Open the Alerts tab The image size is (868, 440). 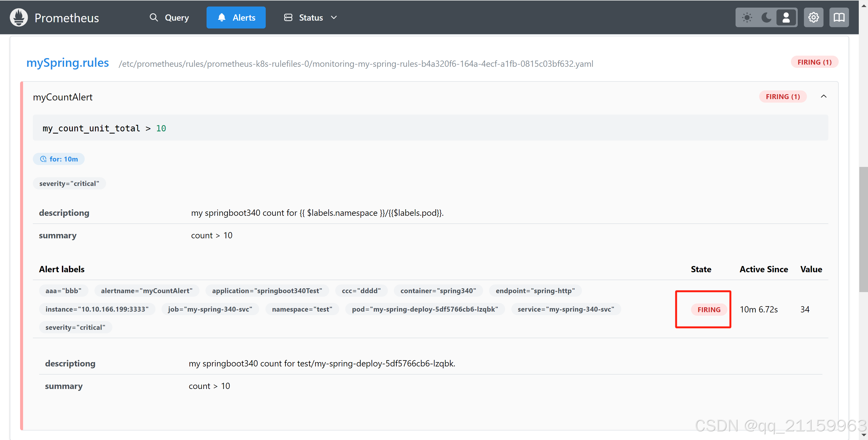click(x=236, y=18)
